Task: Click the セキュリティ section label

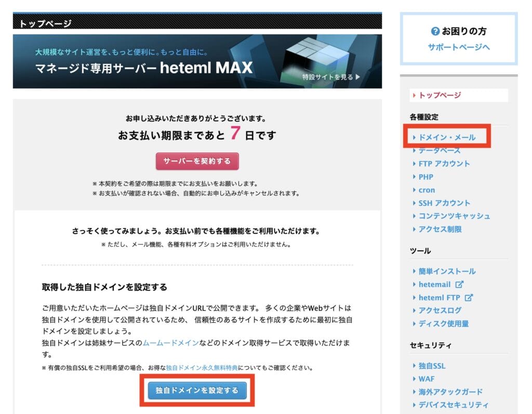Action: coord(431,345)
